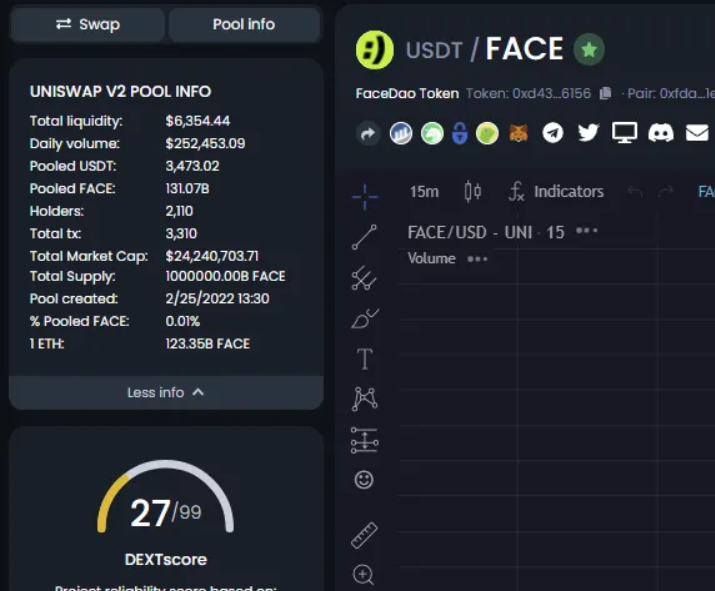This screenshot has height=591, width=715.
Task: Click the DEXTscore label
Action: click(166, 560)
